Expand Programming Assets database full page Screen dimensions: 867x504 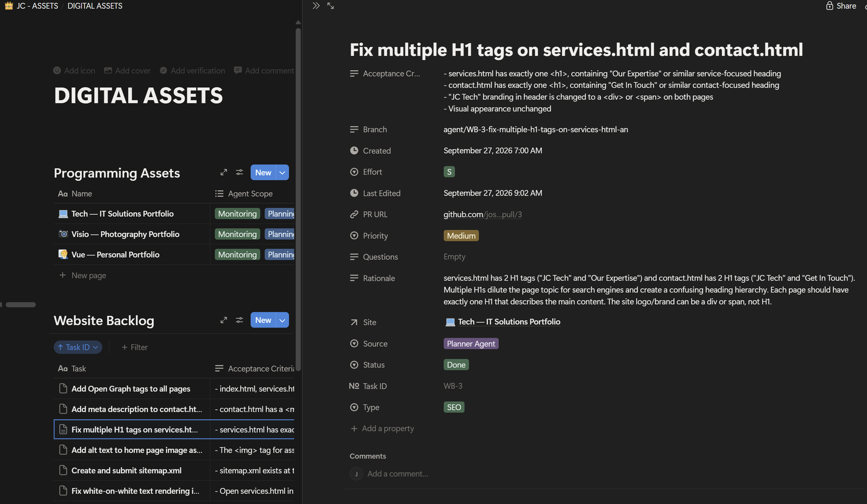(224, 172)
